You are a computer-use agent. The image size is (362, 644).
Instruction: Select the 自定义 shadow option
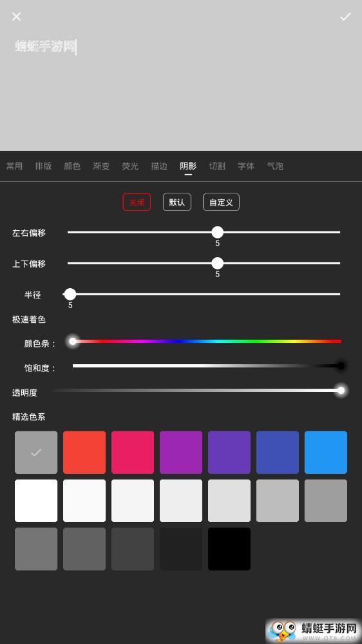(221, 202)
